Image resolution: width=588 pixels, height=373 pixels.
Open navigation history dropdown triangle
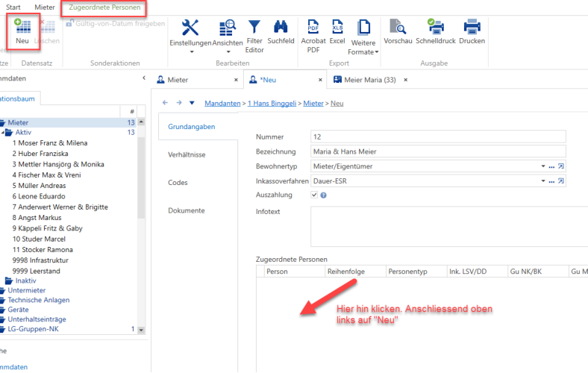pos(192,103)
